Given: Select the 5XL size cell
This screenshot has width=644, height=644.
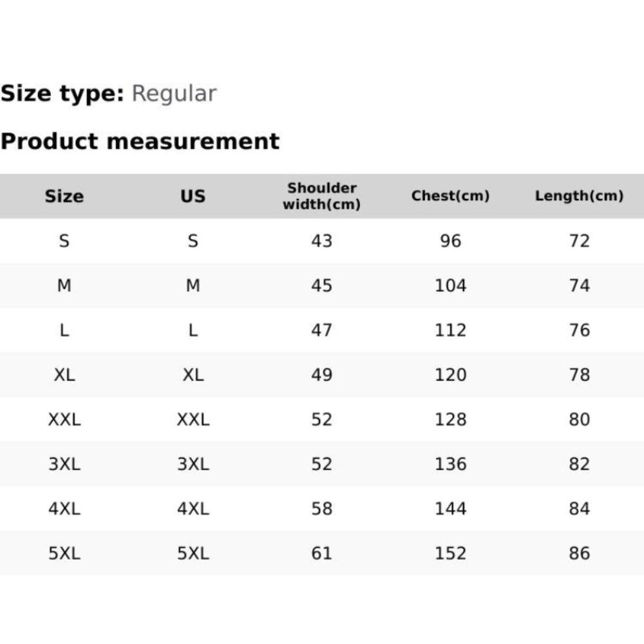Looking at the screenshot, I should 64,553.
